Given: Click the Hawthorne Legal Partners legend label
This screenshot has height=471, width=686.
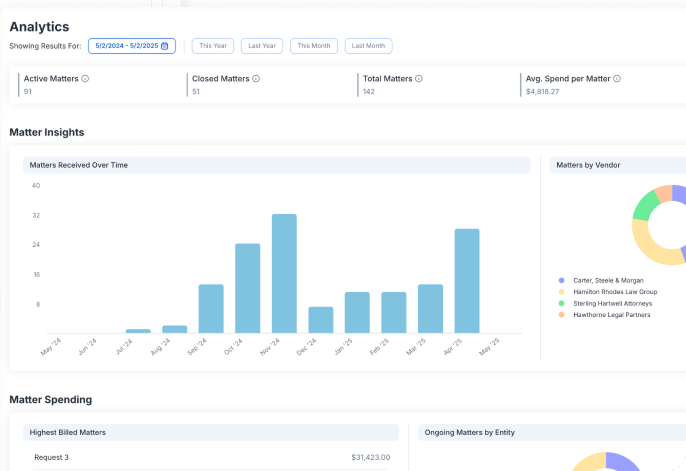Looking at the screenshot, I should (612, 315).
